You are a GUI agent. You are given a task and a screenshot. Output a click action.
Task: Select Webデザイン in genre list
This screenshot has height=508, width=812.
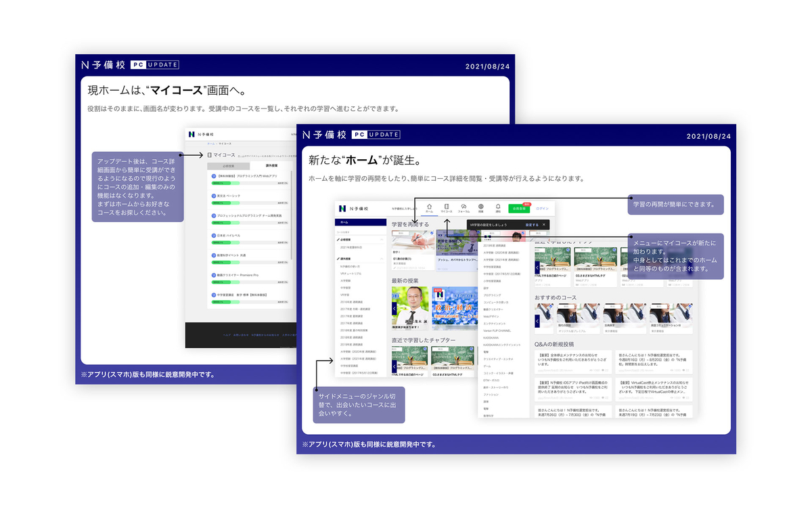point(491,316)
